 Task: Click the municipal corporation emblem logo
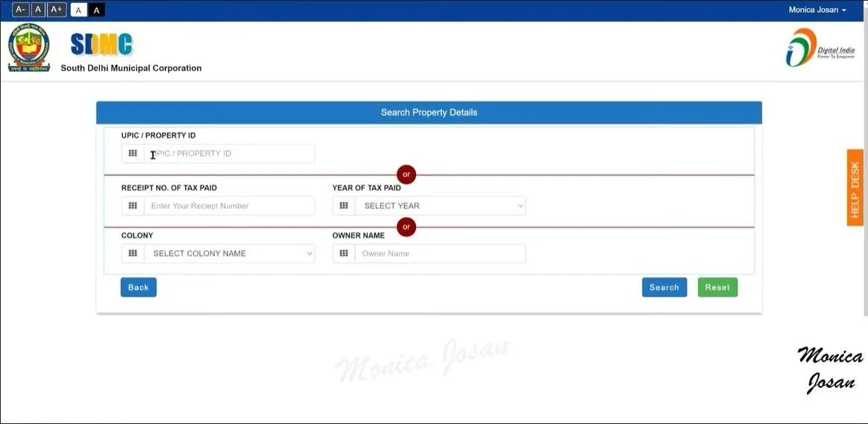[x=29, y=48]
